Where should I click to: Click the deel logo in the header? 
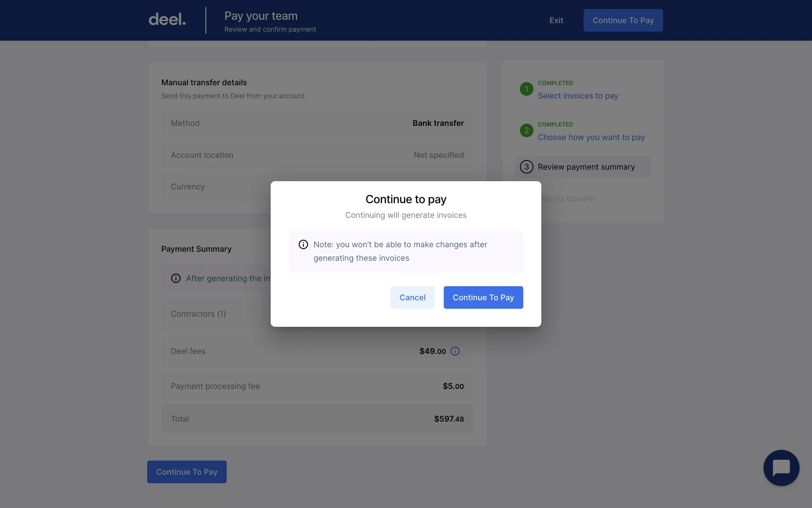167,19
